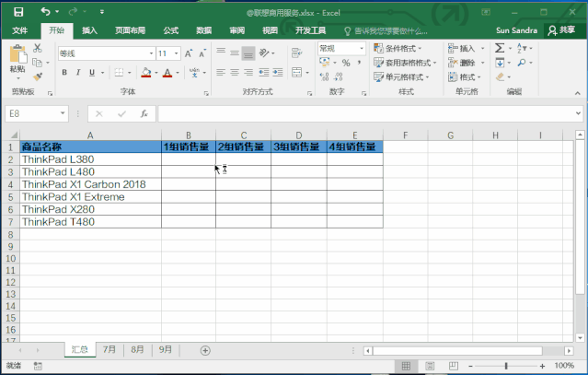The height and width of the screenshot is (375, 588).
Task: Click into the formula bar input
Action: point(365,113)
